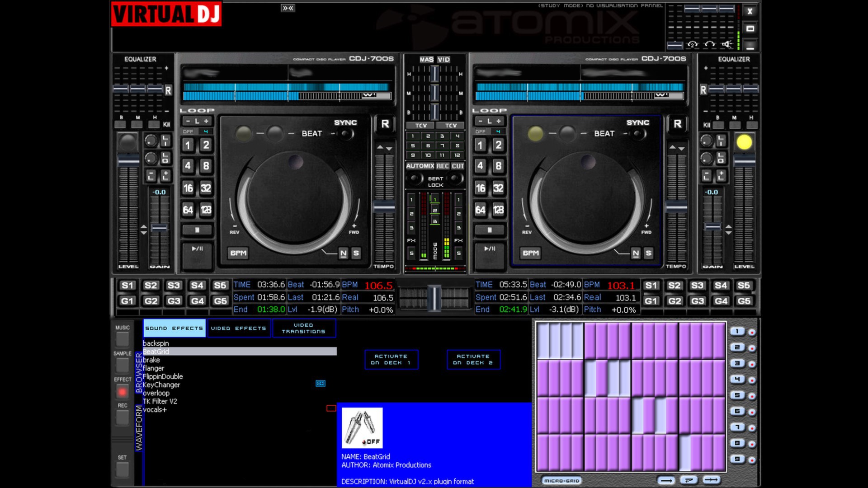Screen dimensions: 868x488
Task: Toggle ACTIVATE ON DECK 1 button
Action: pos(391,359)
